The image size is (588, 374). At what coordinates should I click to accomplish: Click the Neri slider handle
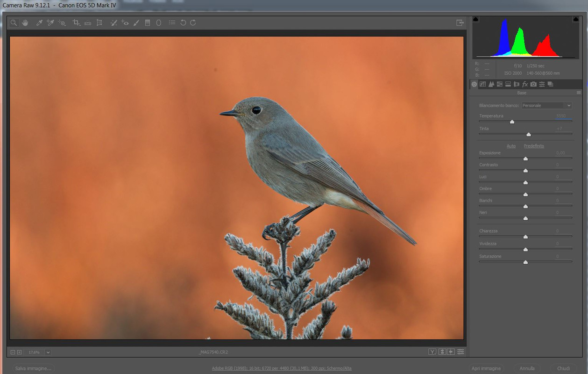tap(525, 218)
